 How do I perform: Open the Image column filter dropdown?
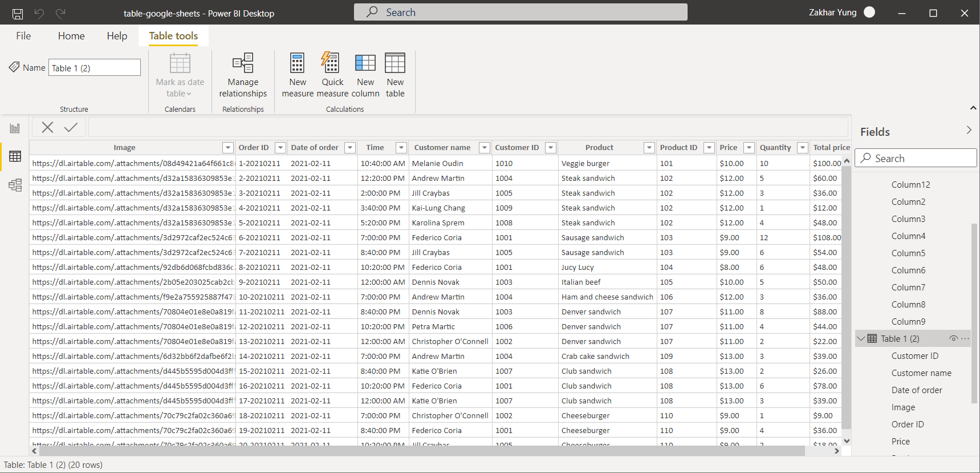tap(228, 148)
